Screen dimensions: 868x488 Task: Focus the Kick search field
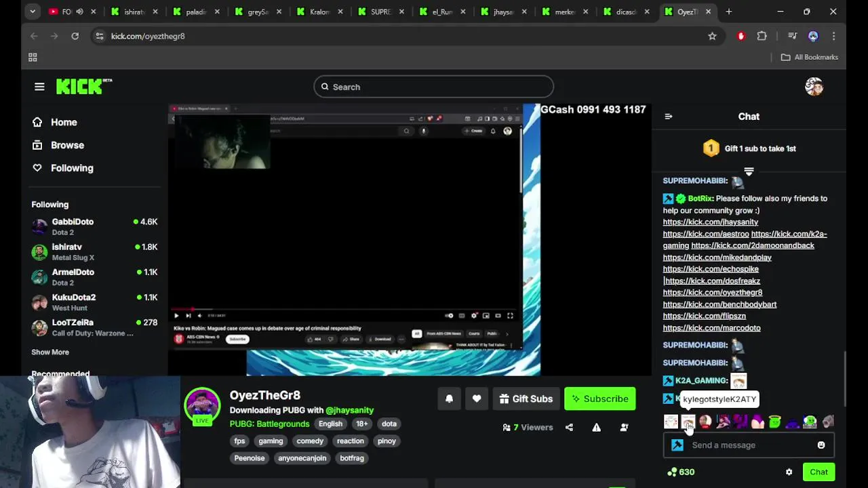tap(434, 87)
